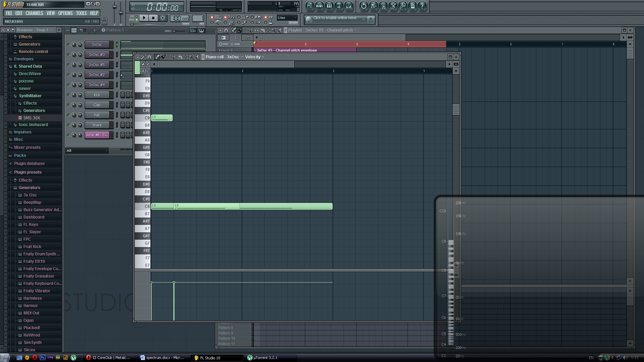The width and height of the screenshot is (644, 362).
Task: Mute the Kick channel with its green LED
Action: (x=68, y=95)
